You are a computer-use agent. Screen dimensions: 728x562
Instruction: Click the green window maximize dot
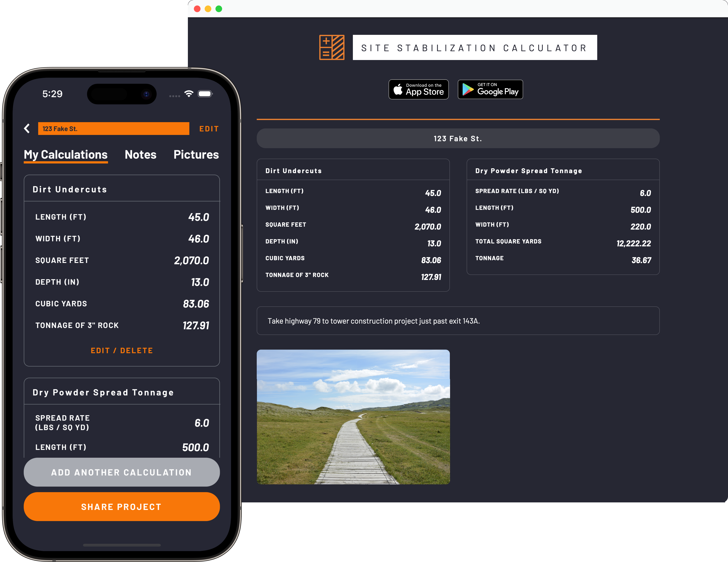[219, 9]
